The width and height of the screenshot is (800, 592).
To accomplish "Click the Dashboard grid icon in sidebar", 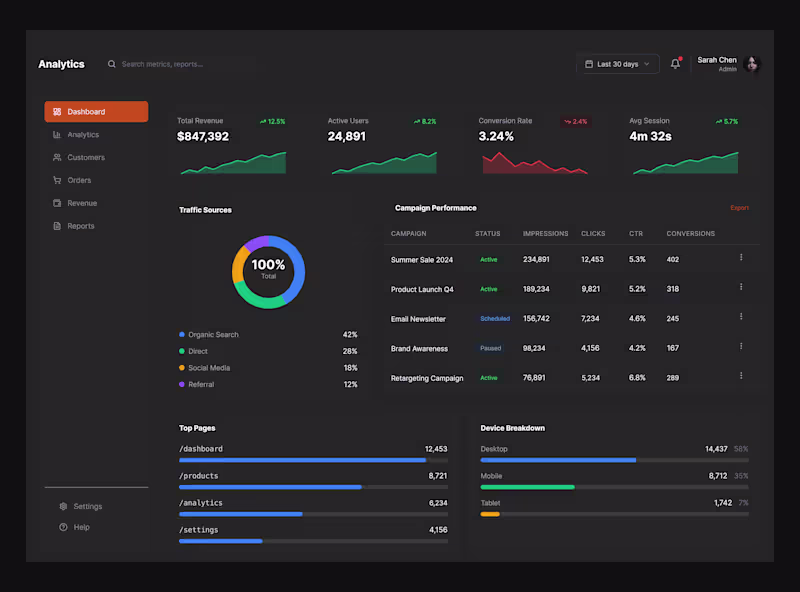I will (x=57, y=112).
